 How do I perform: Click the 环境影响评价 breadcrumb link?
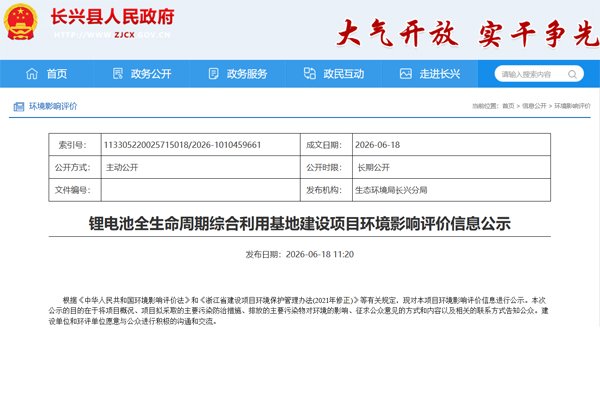tap(572, 106)
